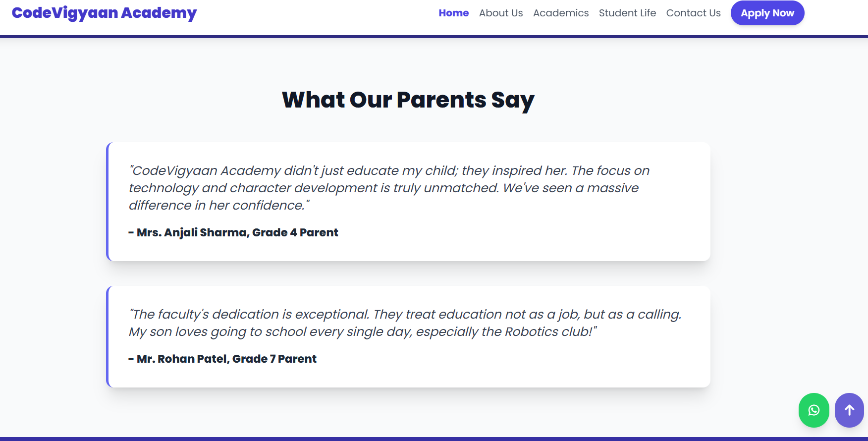
Task: Open the Academics page
Action: click(560, 13)
